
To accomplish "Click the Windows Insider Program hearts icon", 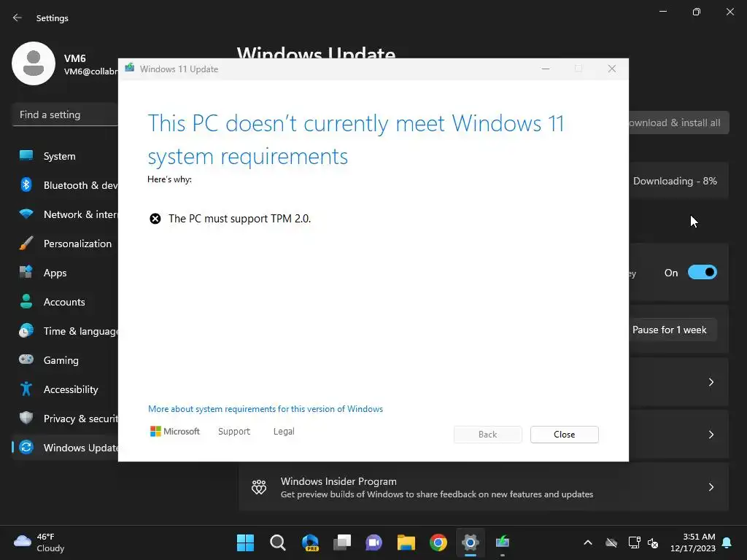I will pyautogui.click(x=259, y=487).
